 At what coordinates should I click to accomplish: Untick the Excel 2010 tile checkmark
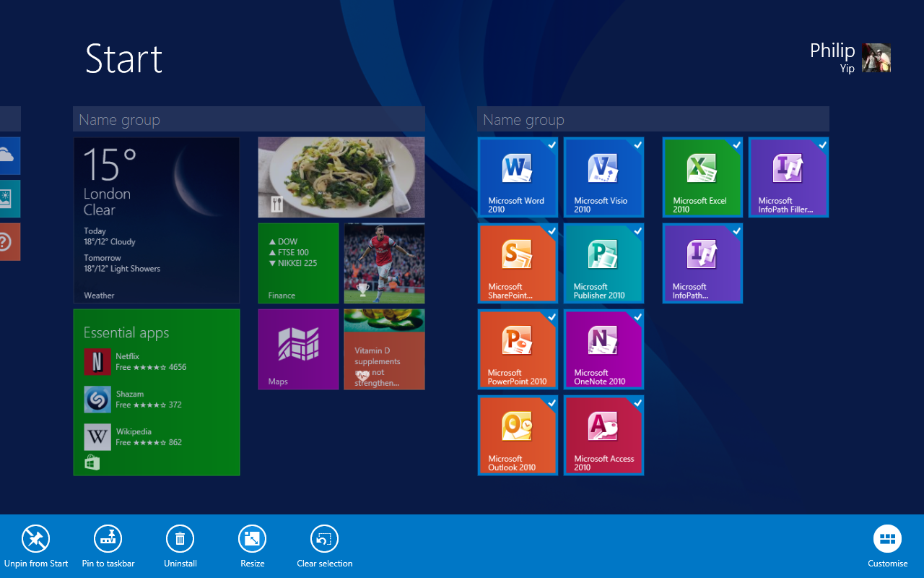click(736, 144)
